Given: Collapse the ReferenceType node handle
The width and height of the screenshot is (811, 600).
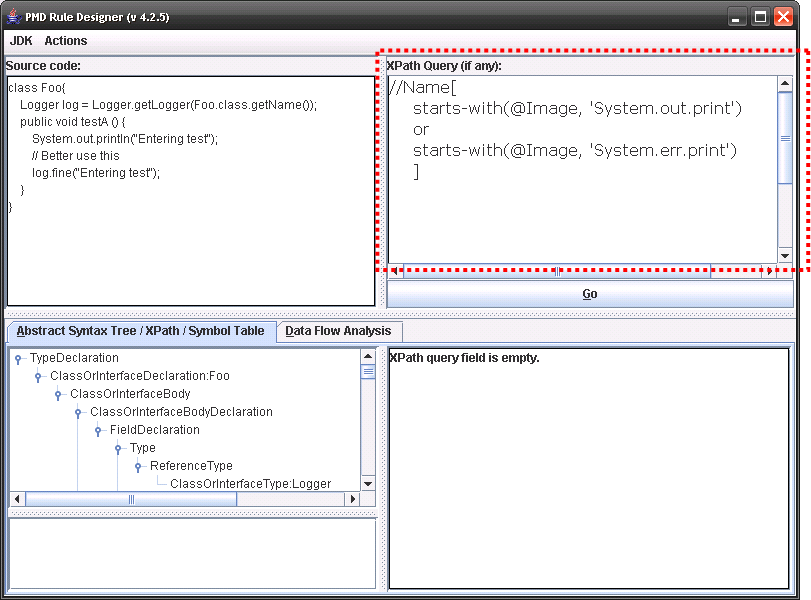Looking at the screenshot, I should [138, 467].
